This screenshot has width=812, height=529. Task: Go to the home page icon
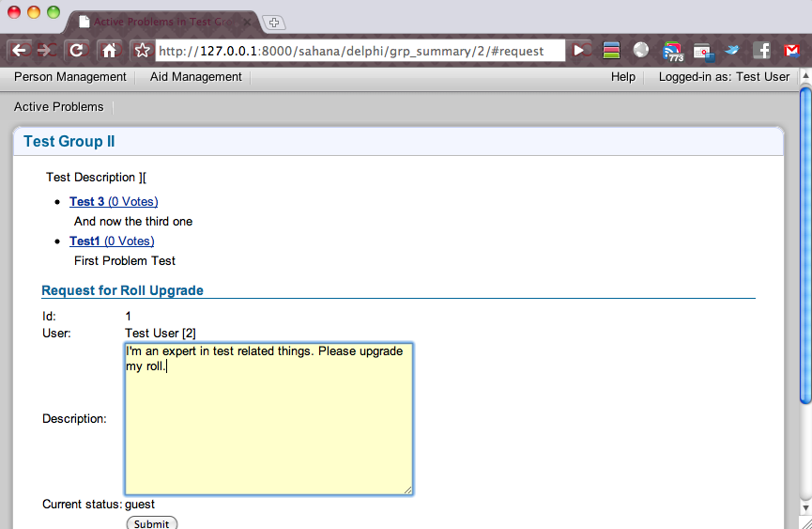[x=109, y=51]
